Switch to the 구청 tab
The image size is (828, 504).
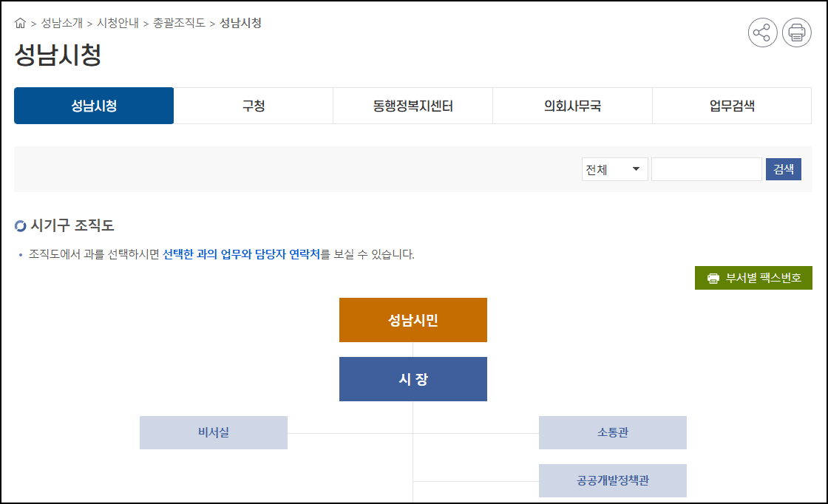pos(253,106)
